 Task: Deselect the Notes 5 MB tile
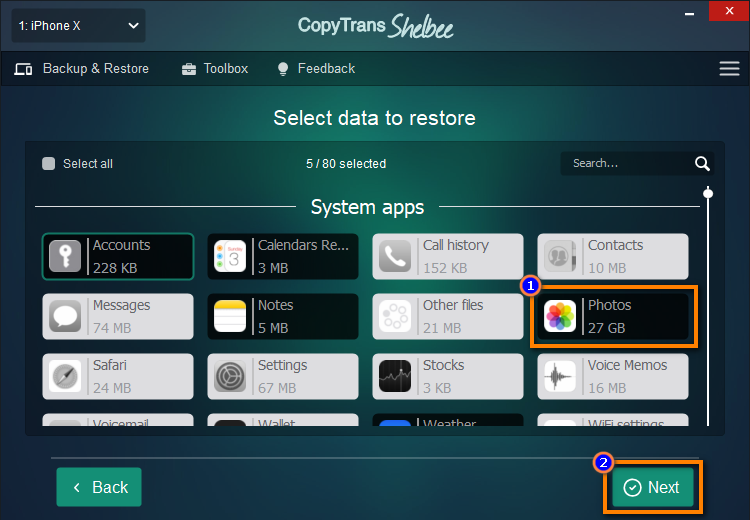pyautogui.click(x=283, y=317)
